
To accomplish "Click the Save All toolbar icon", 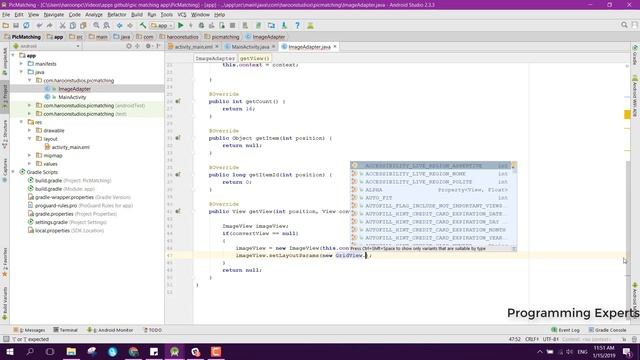I will pos(16,25).
